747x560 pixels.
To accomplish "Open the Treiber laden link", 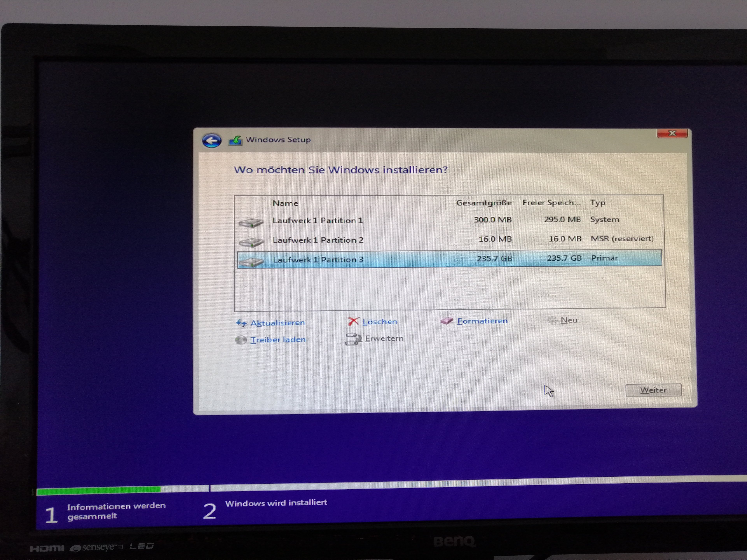I will point(278,339).
